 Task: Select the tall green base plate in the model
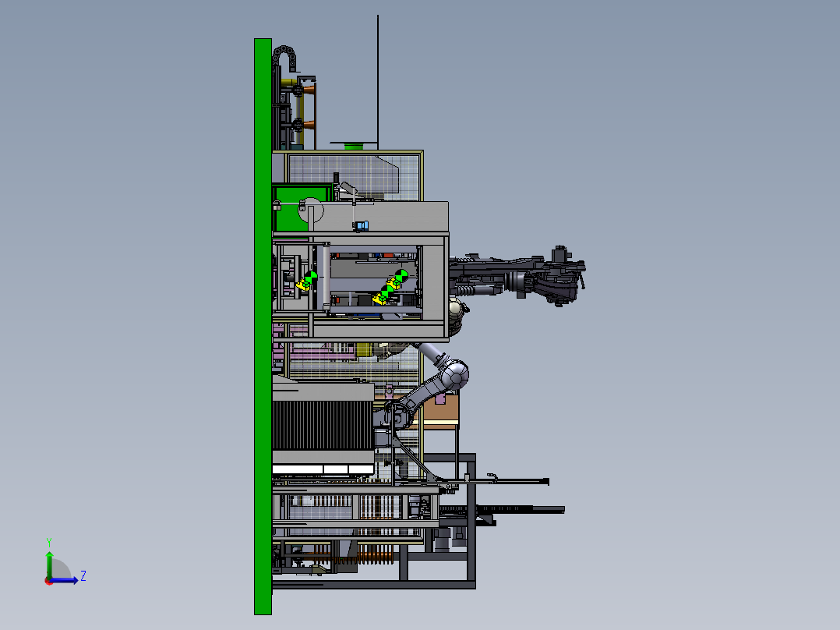263,326
